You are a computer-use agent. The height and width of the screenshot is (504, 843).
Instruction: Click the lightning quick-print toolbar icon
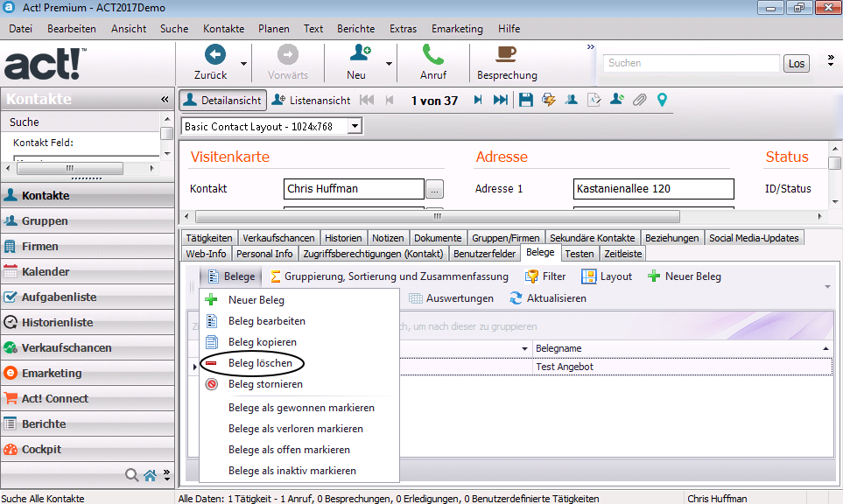(548, 100)
